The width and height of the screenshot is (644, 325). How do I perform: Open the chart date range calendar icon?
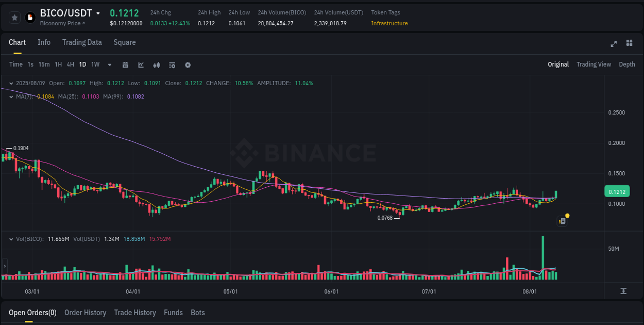click(125, 64)
